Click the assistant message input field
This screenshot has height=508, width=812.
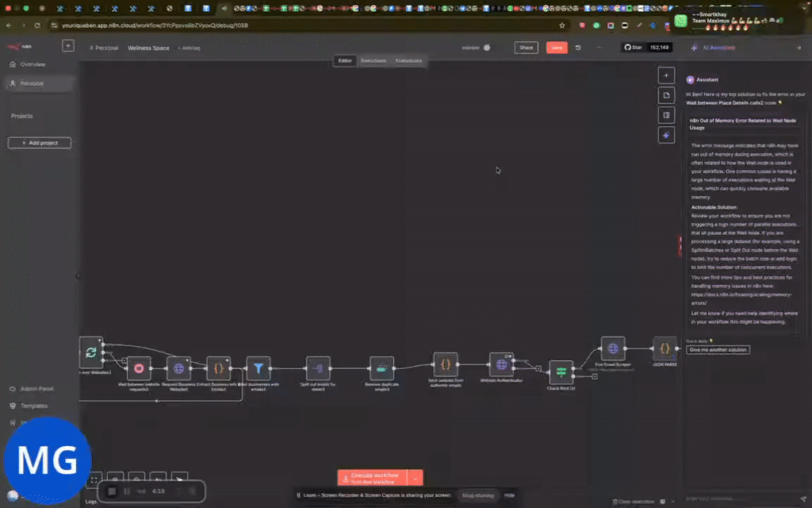coord(741,498)
